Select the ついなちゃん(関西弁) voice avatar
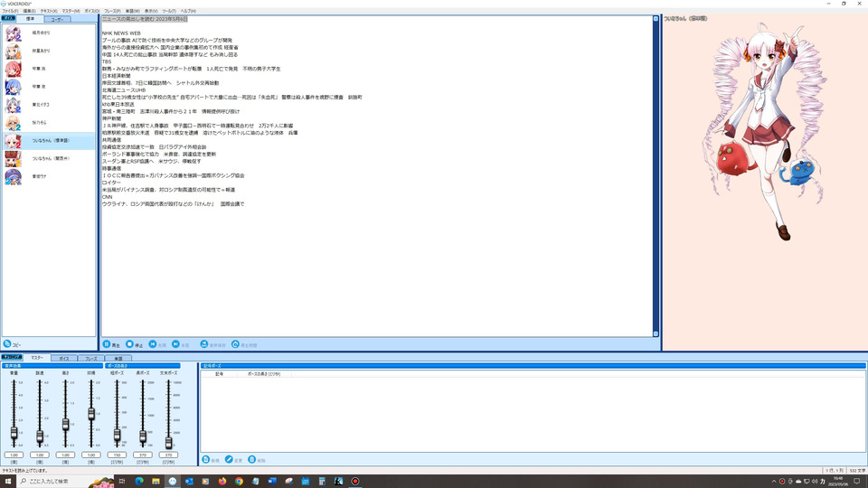The height and width of the screenshot is (488, 868). click(13, 159)
